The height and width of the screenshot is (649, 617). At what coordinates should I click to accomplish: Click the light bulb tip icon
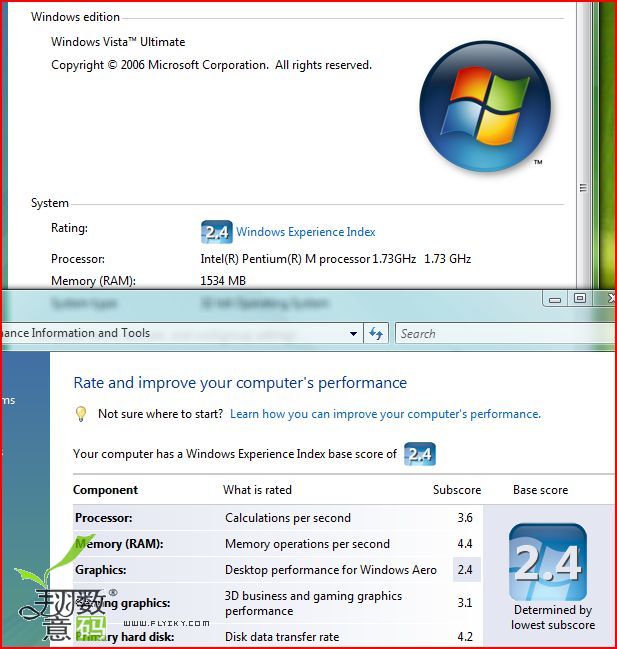pos(81,413)
